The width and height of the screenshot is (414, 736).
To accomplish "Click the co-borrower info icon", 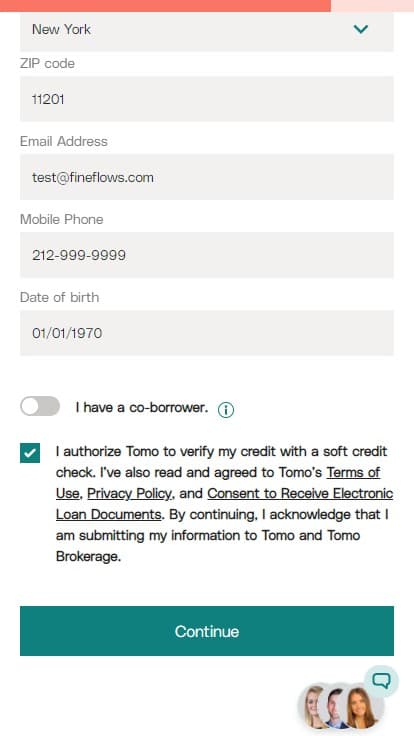I will click(226, 410).
